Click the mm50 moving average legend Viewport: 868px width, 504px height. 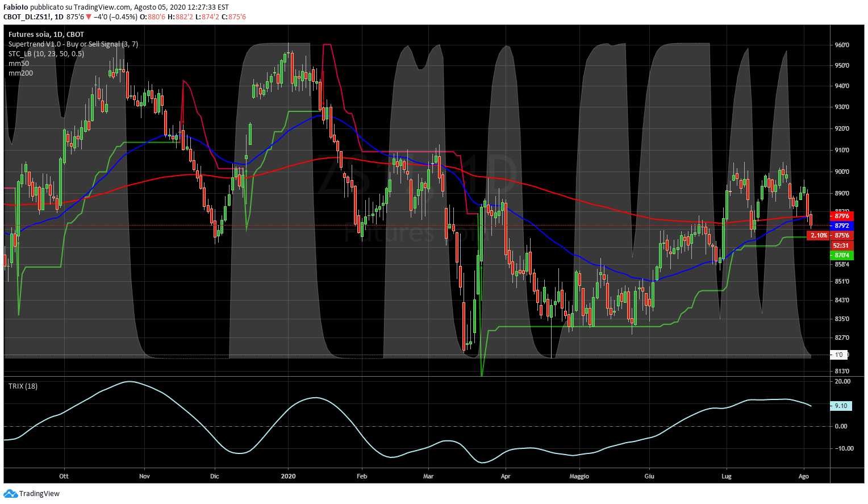19,64
